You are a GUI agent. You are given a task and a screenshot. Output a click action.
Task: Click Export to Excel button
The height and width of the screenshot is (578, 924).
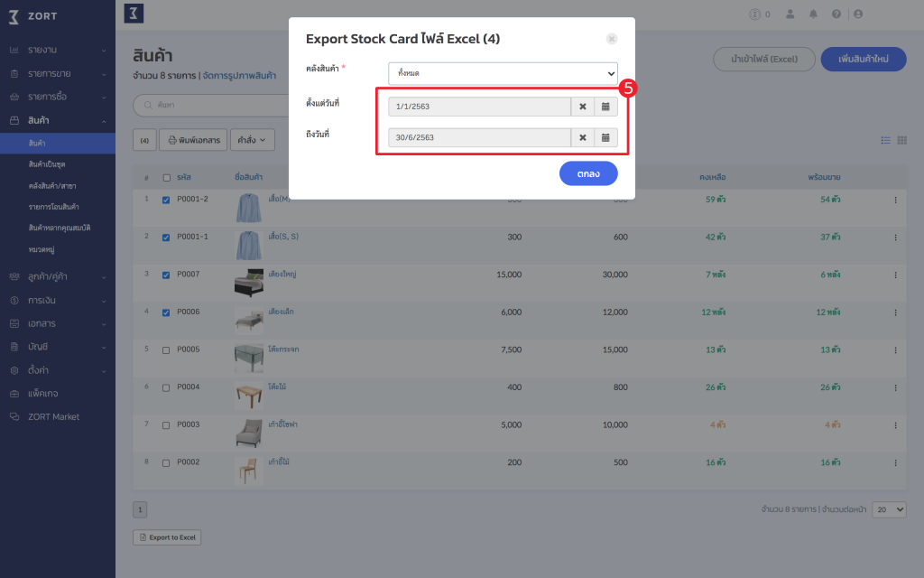pyautogui.click(x=167, y=537)
